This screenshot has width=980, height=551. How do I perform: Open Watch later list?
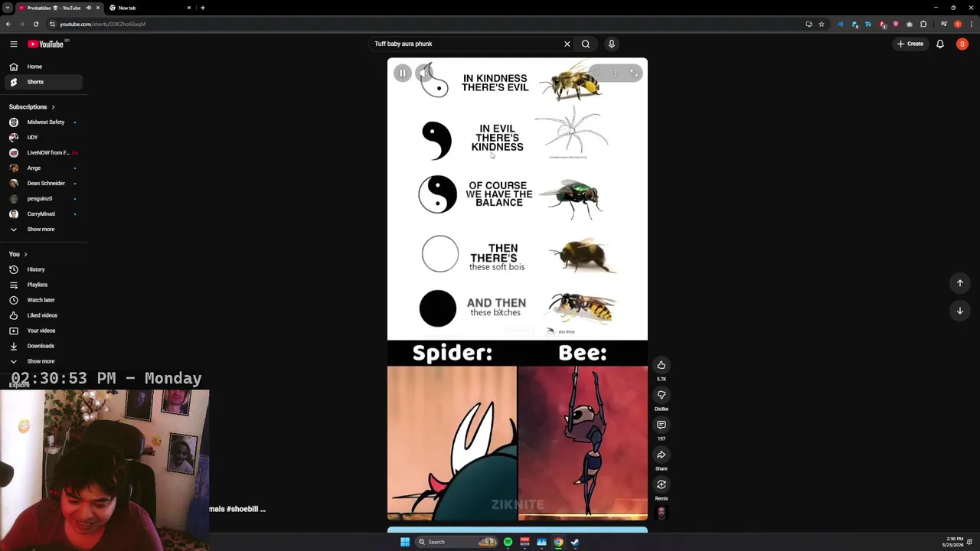(44, 300)
